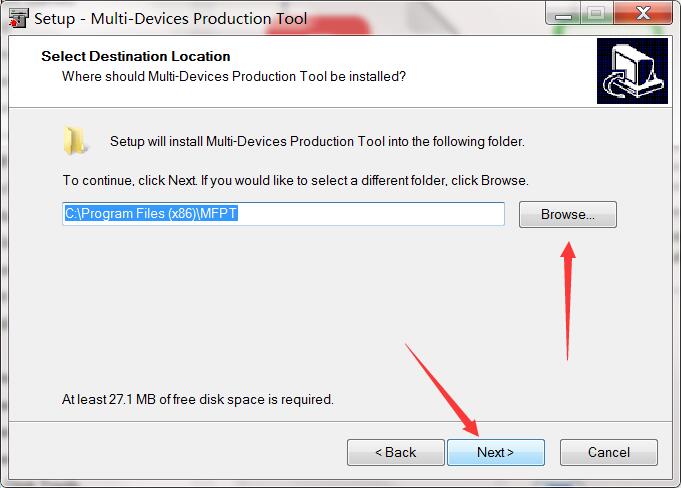Click the "Select Destination Location" heading
681x488 pixels.
pos(136,57)
